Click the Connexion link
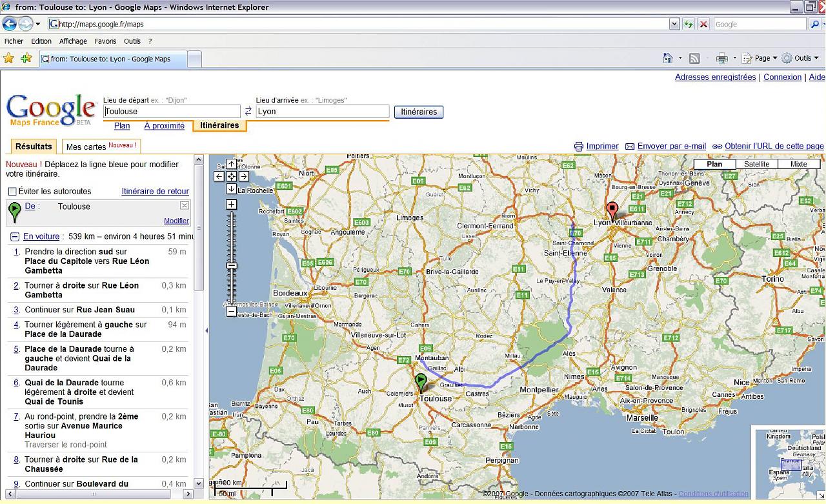This screenshot has height=504, width=826. click(x=782, y=77)
